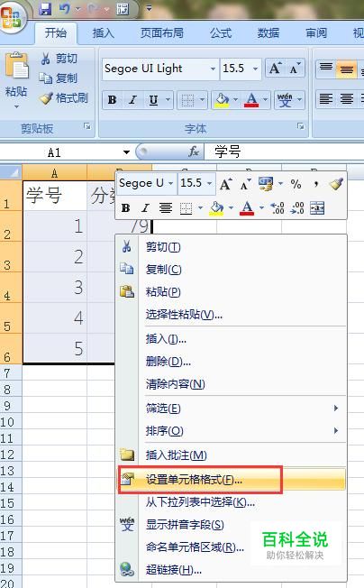364x588 pixels.
Task: Open the Name Box dropdown arrow
Action: point(126,152)
